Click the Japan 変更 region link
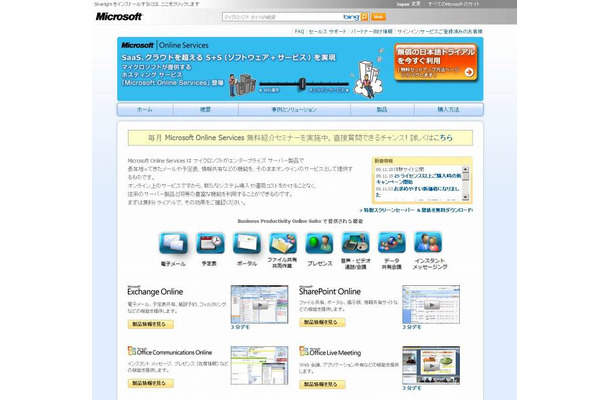Screen dimensions: 610x400 [x=408, y=4]
